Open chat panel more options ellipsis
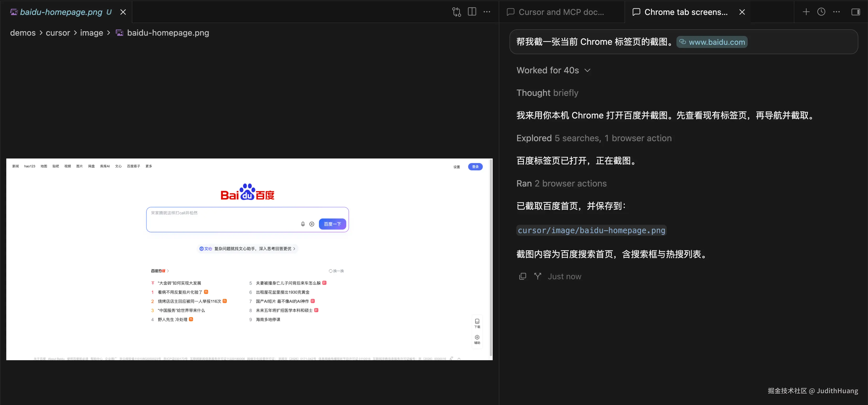 [x=836, y=12]
